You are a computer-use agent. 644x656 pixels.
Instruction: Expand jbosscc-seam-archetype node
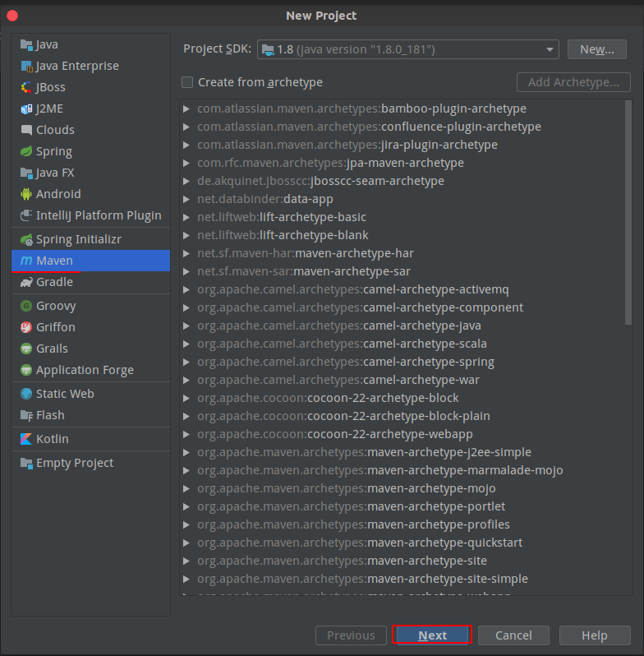point(186,181)
